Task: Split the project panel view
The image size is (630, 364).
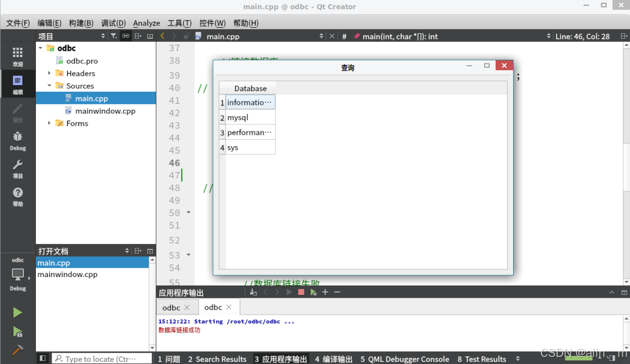Action: 138,36
